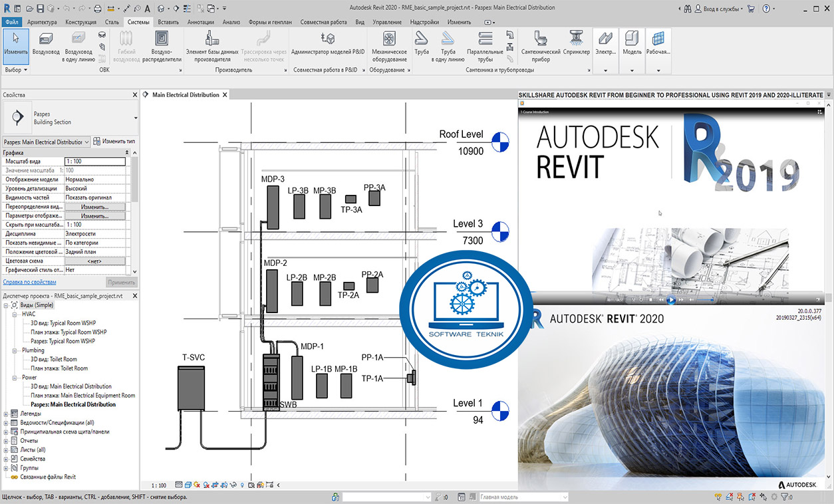Viewport: 834px width, 504px height.
Task: Select the Параллельные трубы tool
Action: 485,45
